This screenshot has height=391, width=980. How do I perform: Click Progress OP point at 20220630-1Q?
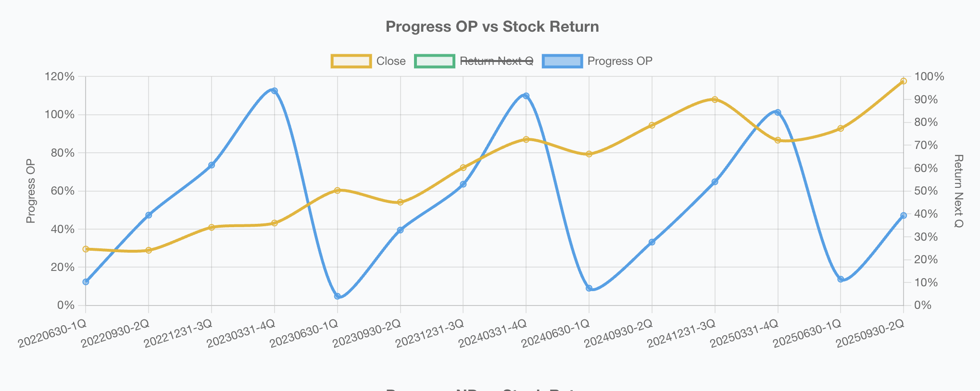coord(86,282)
